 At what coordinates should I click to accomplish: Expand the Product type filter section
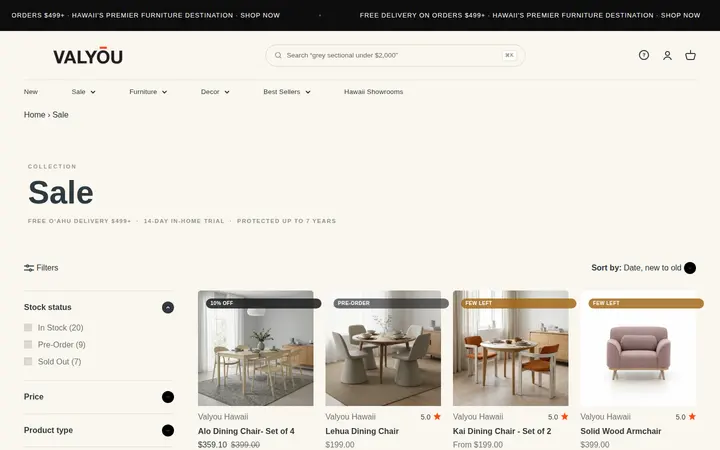168,430
